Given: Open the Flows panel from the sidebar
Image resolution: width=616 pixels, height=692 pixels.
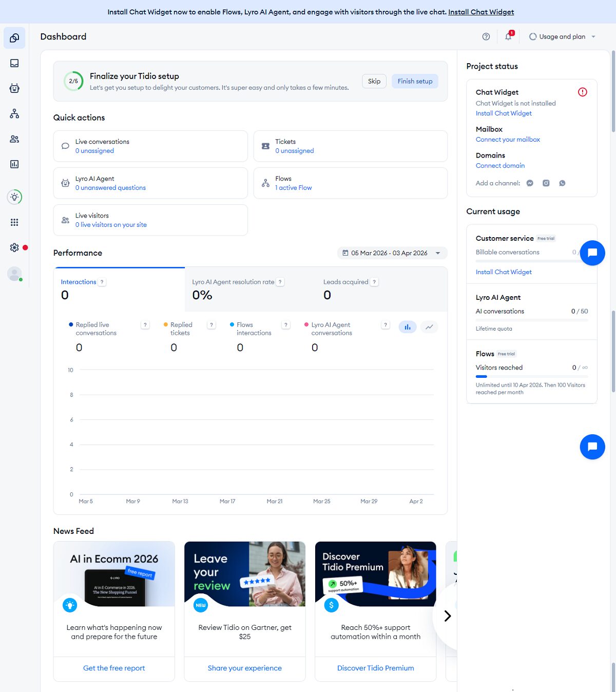Looking at the screenshot, I should click(x=14, y=114).
